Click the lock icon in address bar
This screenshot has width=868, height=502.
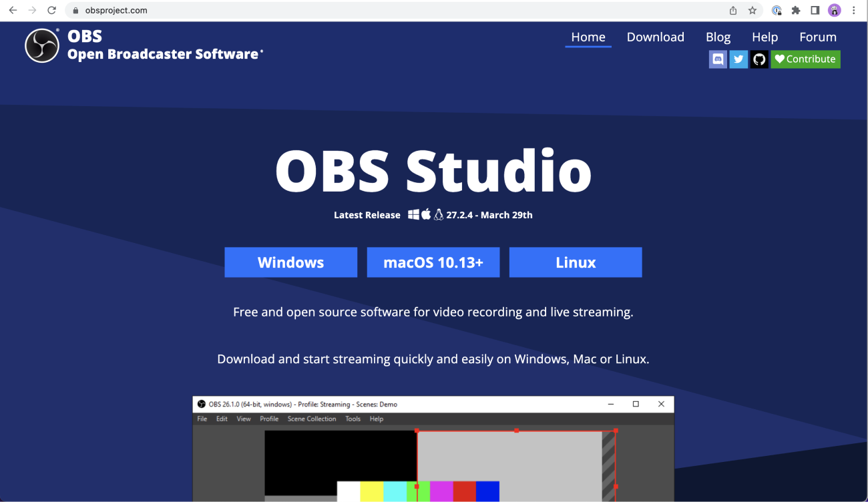point(75,10)
